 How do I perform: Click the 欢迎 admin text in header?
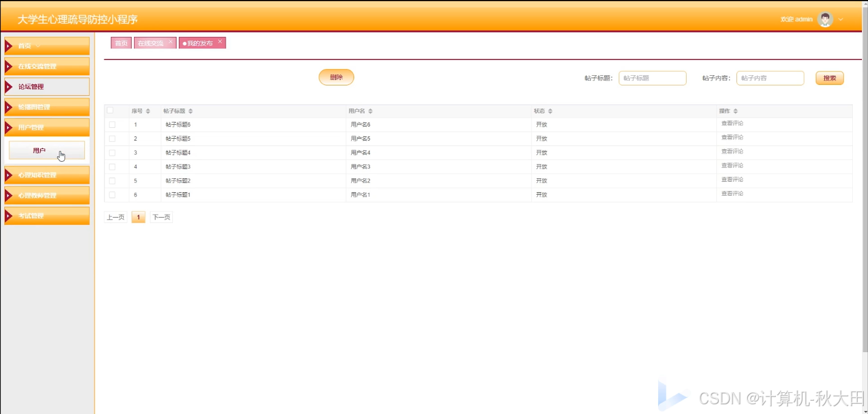tap(796, 19)
